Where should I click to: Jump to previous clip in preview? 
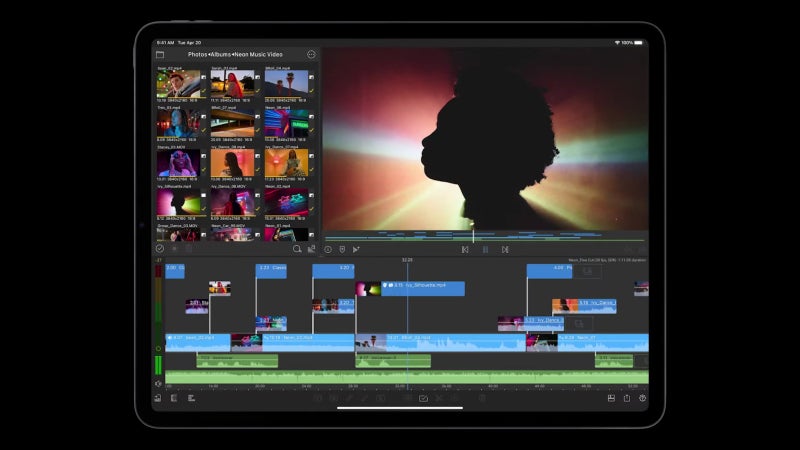[x=465, y=249]
